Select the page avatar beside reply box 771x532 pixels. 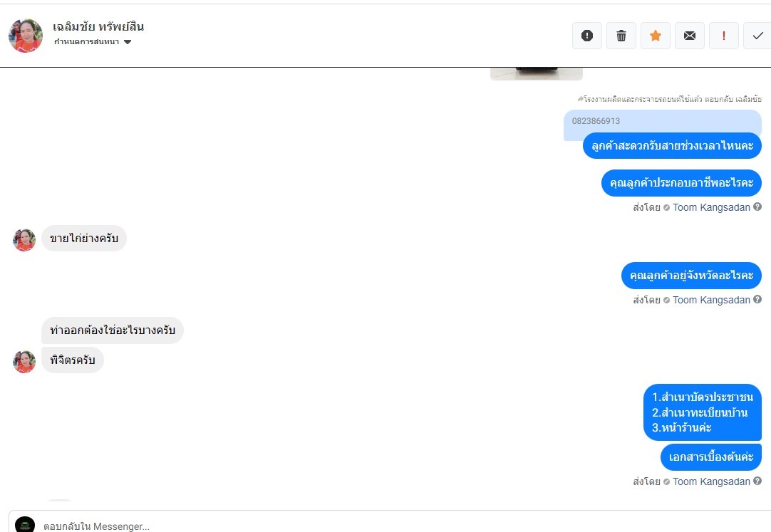25,525
